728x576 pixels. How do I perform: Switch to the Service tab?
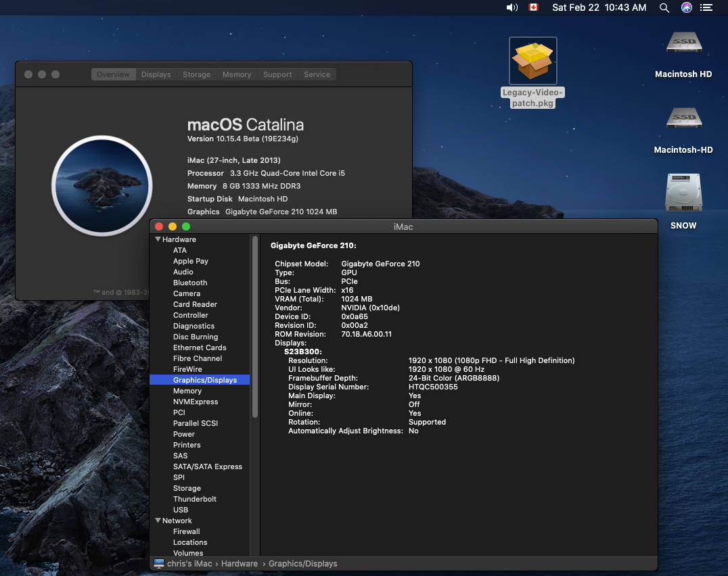click(x=317, y=74)
